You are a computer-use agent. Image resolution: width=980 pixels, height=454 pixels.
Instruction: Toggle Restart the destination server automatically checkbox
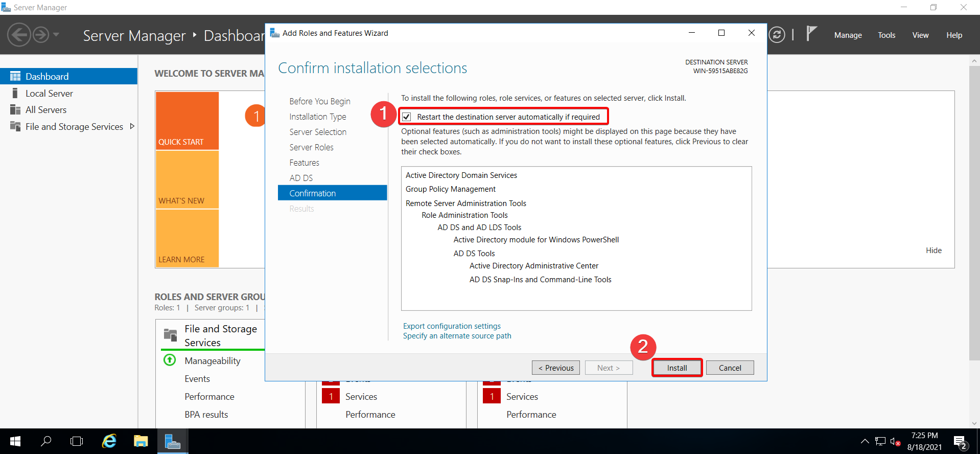[x=407, y=117]
